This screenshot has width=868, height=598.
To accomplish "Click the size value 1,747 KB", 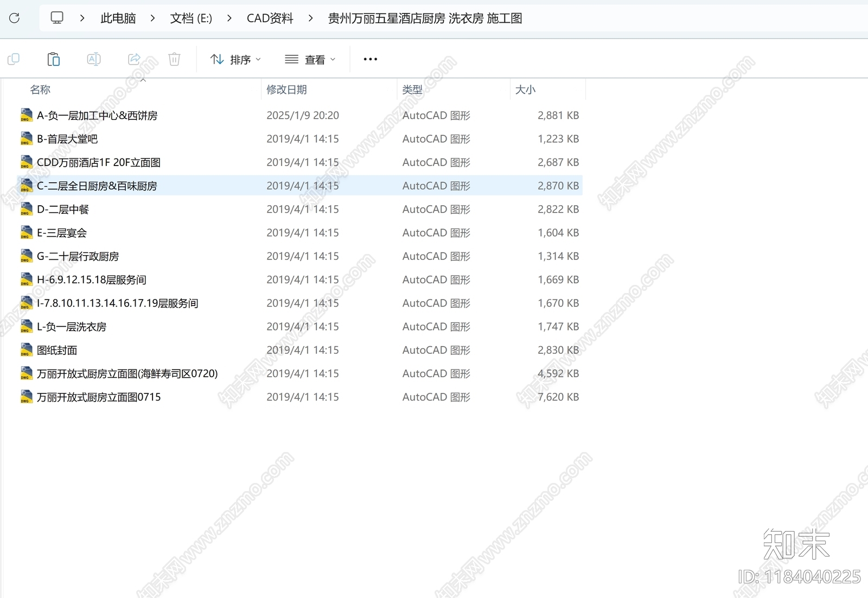I will click(x=558, y=327).
